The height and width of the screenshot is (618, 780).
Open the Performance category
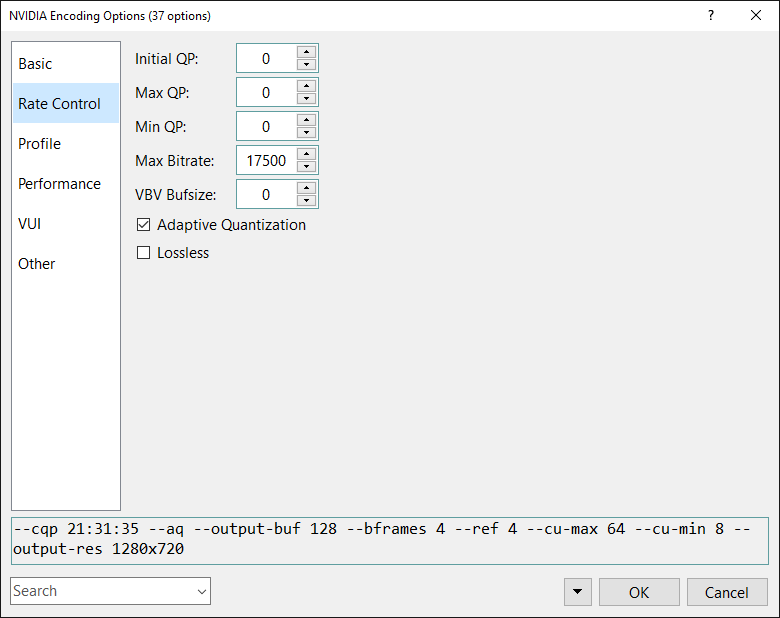click(x=66, y=184)
